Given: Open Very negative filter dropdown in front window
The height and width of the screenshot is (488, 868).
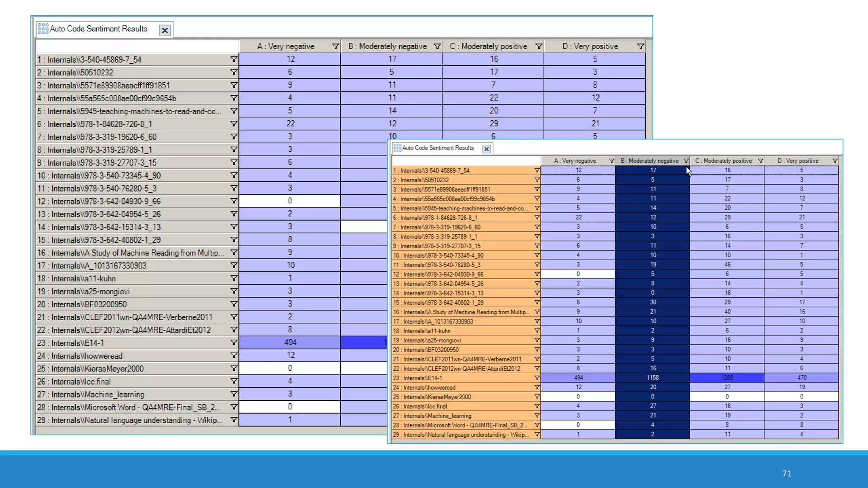Looking at the screenshot, I should [611, 161].
